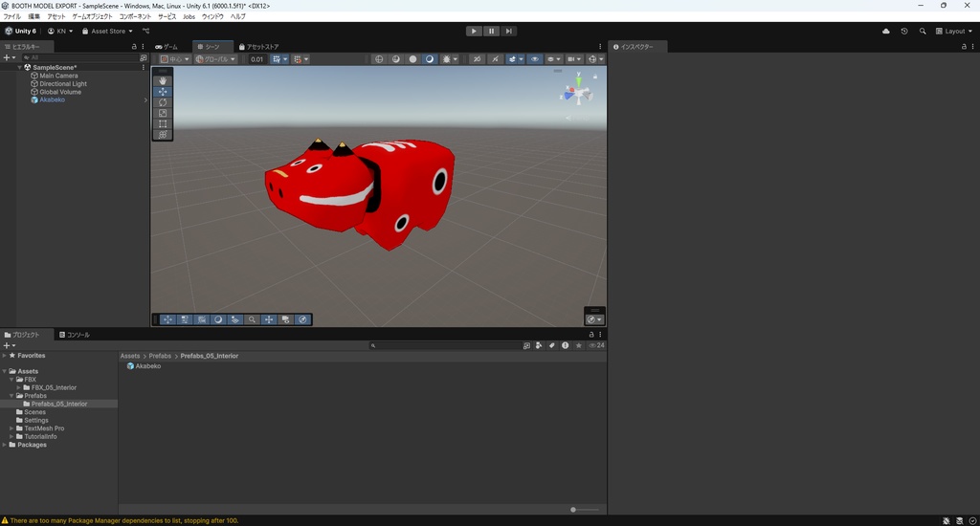Image resolution: width=980 pixels, height=526 pixels.
Task: Click the Pause button
Action: (x=491, y=31)
